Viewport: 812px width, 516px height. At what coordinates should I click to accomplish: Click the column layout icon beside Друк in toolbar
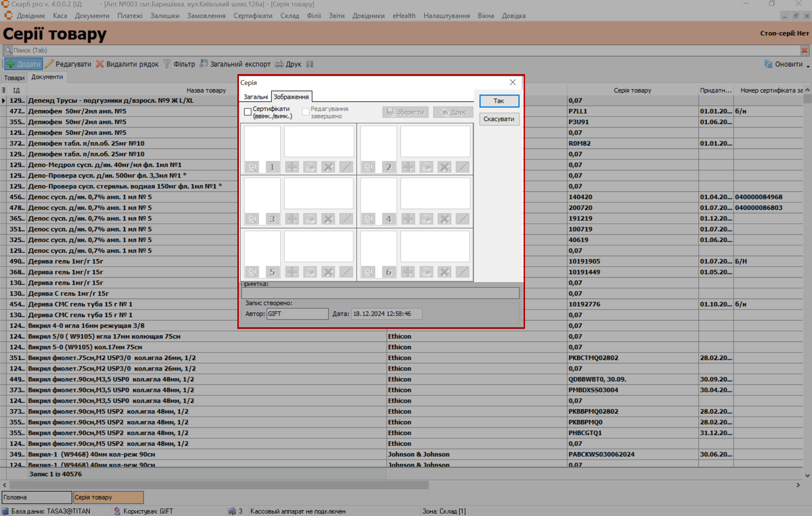[x=310, y=64]
